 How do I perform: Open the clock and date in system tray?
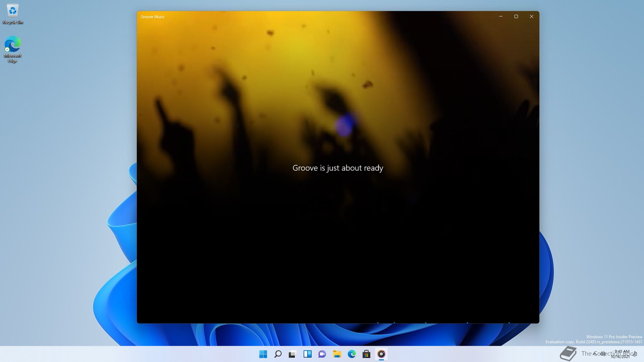tap(621, 354)
